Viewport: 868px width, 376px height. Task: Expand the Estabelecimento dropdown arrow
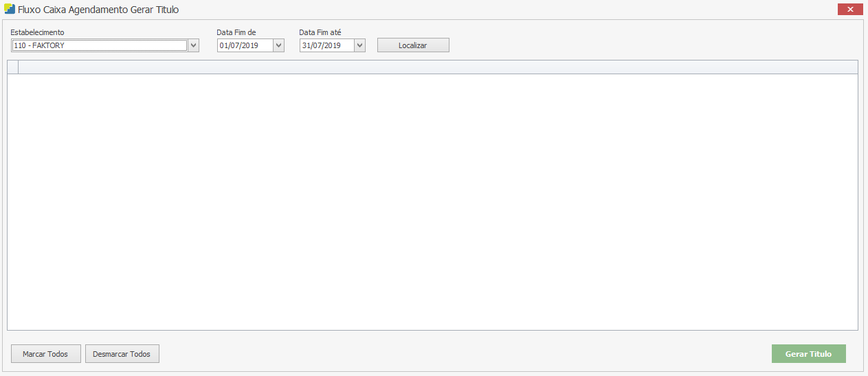194,45
